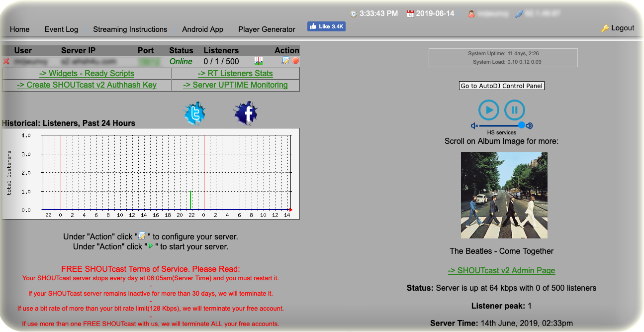
Task: Click the Logout key icon
Action: [x=605, y=28]
